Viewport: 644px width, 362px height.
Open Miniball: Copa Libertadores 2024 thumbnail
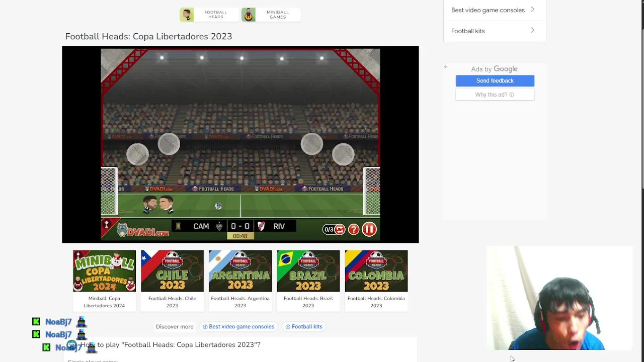(x=104, y=271)
